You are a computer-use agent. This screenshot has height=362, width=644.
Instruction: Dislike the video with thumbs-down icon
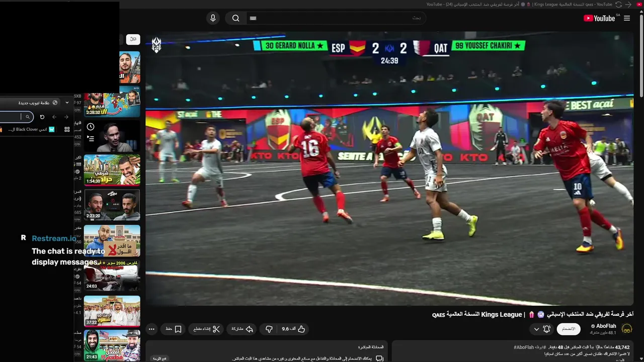click(269, 329)
